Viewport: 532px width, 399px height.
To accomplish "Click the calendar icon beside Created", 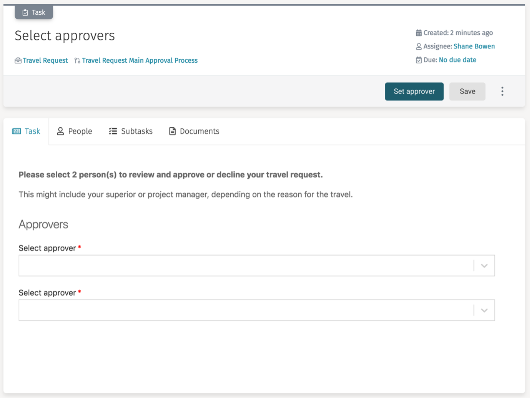I will [x=419, y=33].
